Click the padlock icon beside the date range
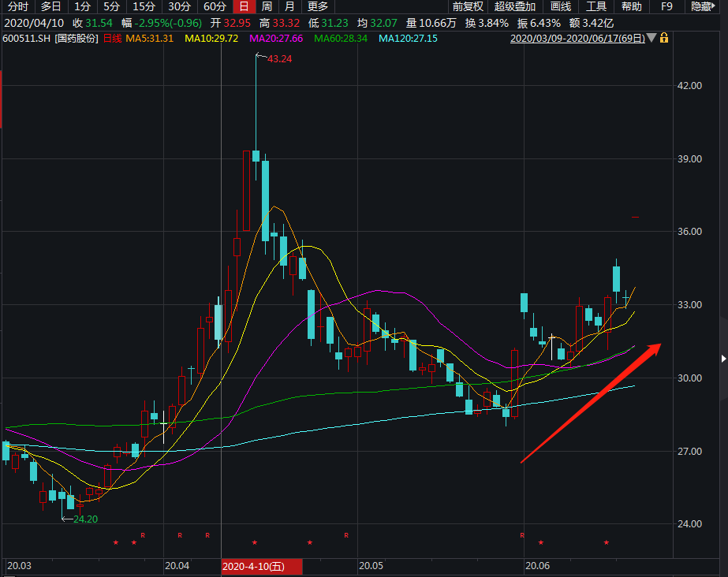Screen dimensions: 728x577 click(x=664, y=38)
